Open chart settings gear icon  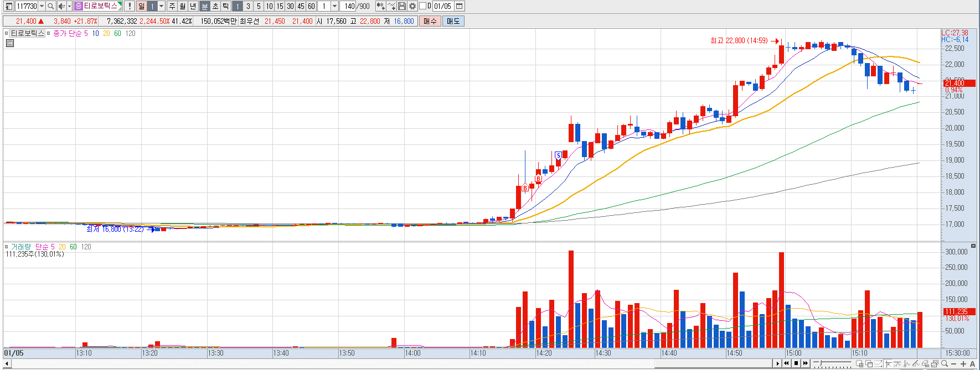pyautogui.click(x=412, y=6)
